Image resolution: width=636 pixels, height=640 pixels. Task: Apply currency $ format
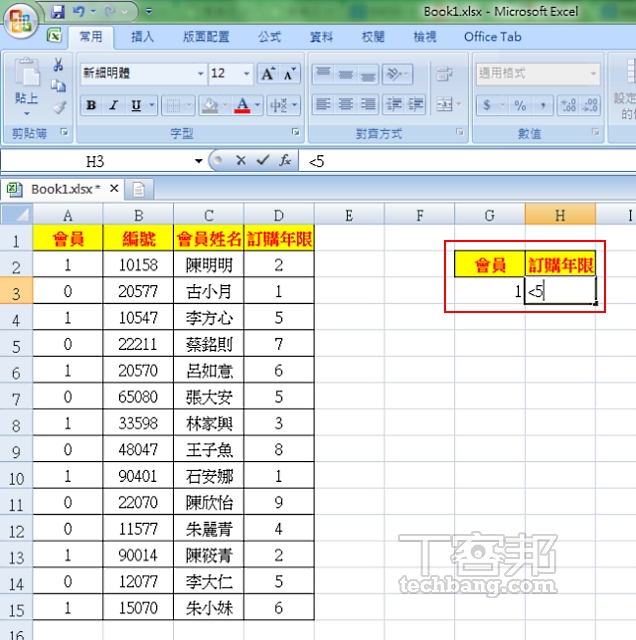coord(487,105)
